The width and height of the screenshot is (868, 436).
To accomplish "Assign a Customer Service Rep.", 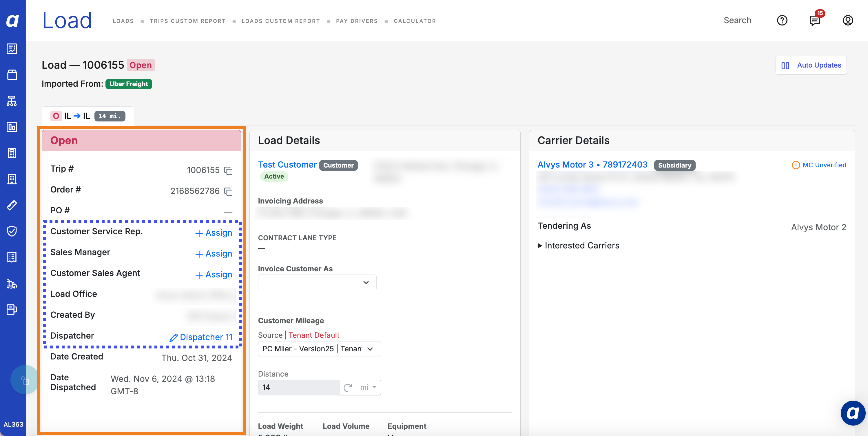I will [214, 233].
